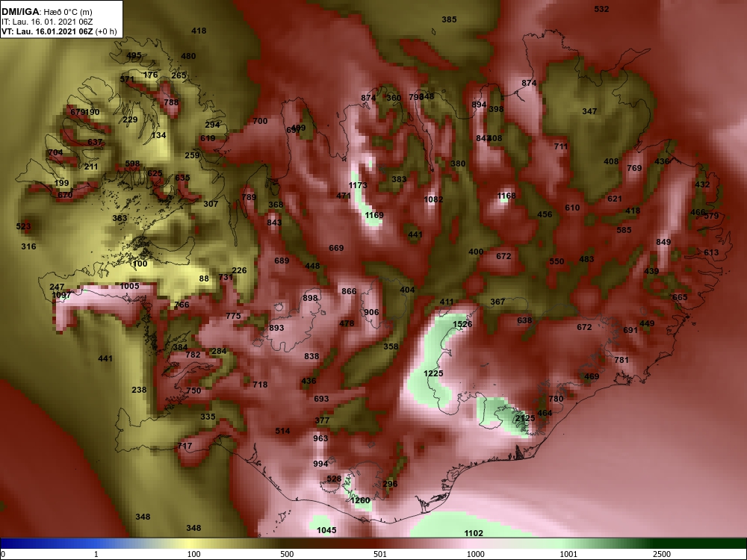Click the map value '669'
This screenshot has height=560, width=747.
pos(336,248)
